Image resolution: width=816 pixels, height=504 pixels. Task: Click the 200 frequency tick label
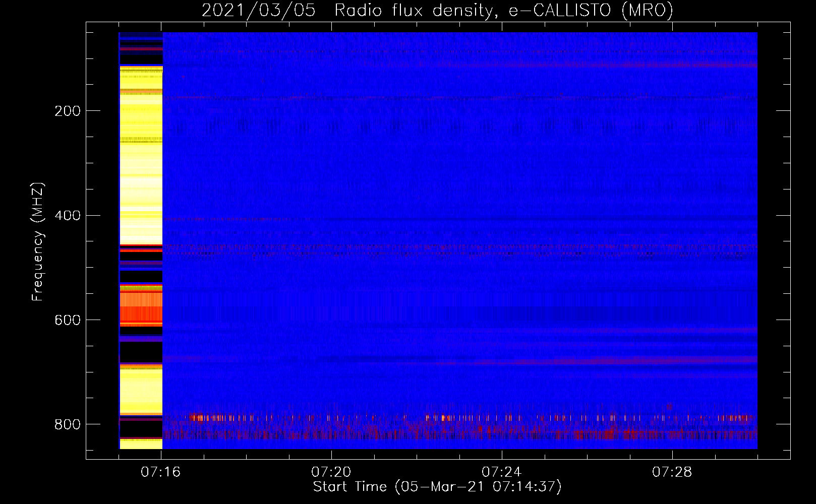67,111
